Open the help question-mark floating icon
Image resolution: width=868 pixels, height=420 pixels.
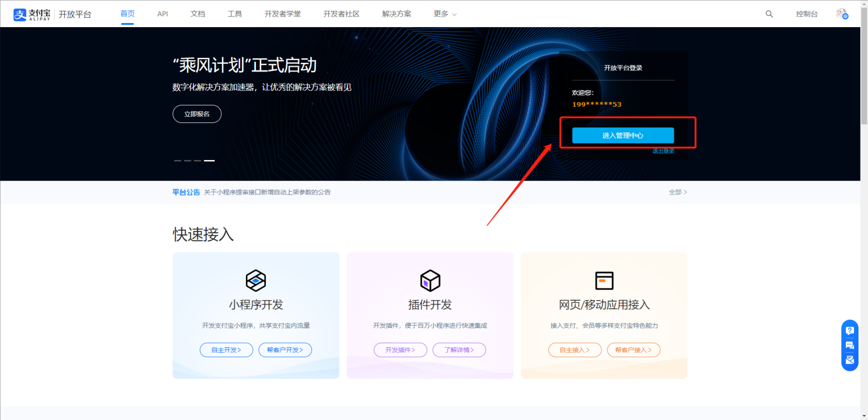850,331
